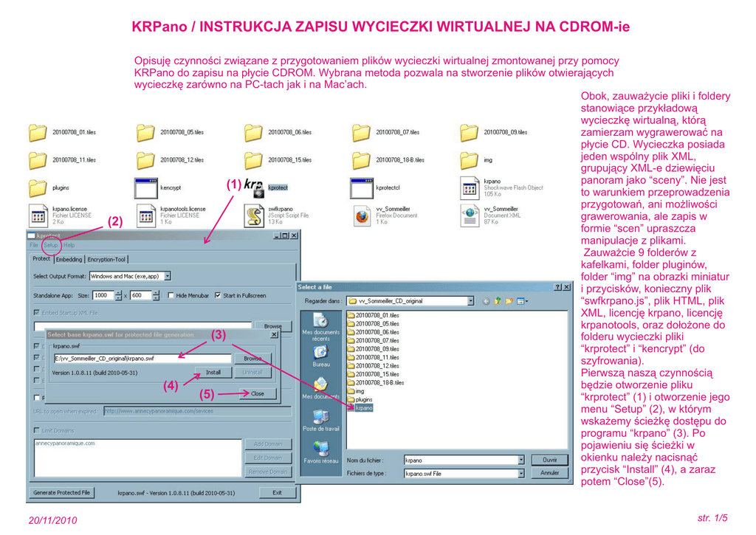This screenshot has width=756, height=535.
Task: Open the kencrypt program icon
Action: [146, 187]
